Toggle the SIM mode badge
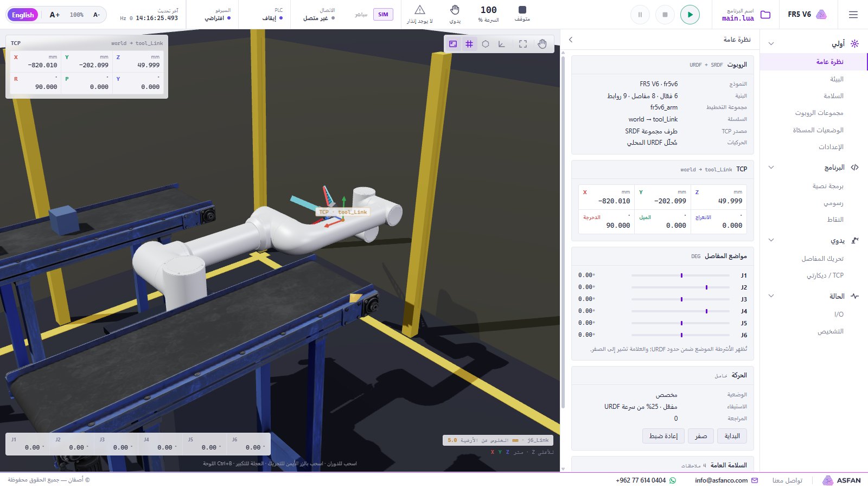Viewport: 868px width, 488px height. pyautogui.click(x=383, y=15)
